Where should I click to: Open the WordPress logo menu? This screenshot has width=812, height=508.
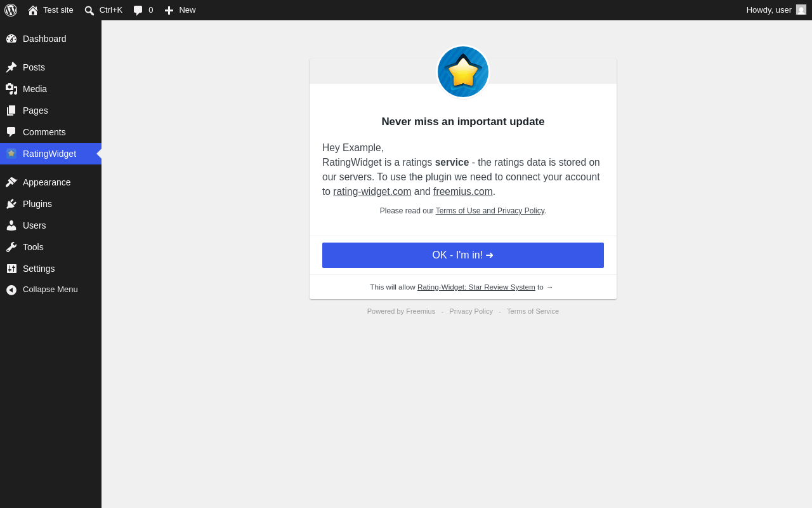pos(11,10)
